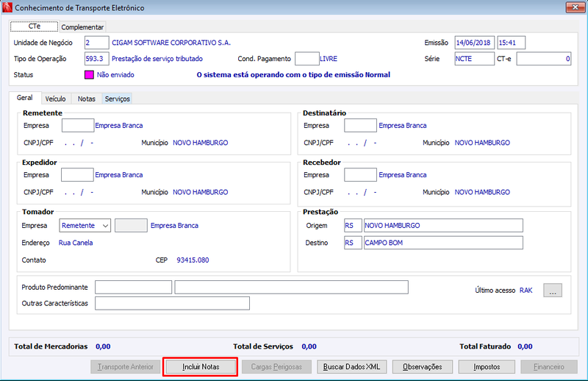Click the Recebedor Empresa input field
Image resolution: width=588 pixels, height=381 pixels.
[360, 175]
